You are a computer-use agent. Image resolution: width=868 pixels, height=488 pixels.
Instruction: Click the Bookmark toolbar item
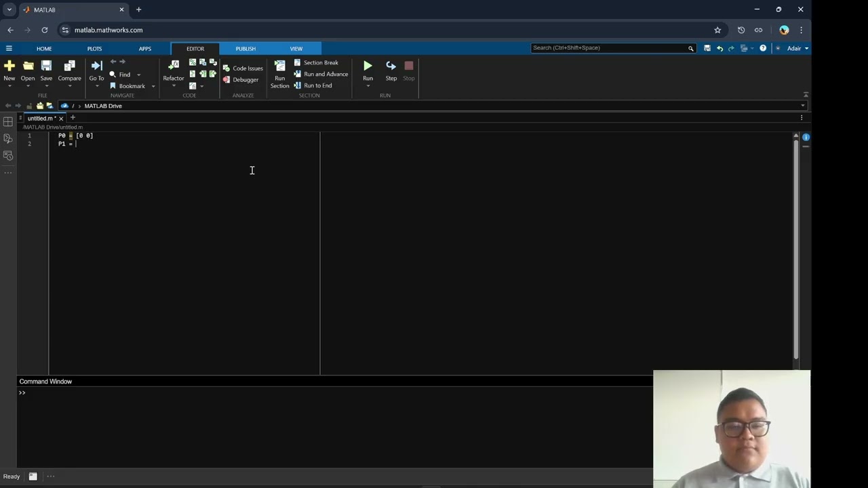[x=127, y=86]
